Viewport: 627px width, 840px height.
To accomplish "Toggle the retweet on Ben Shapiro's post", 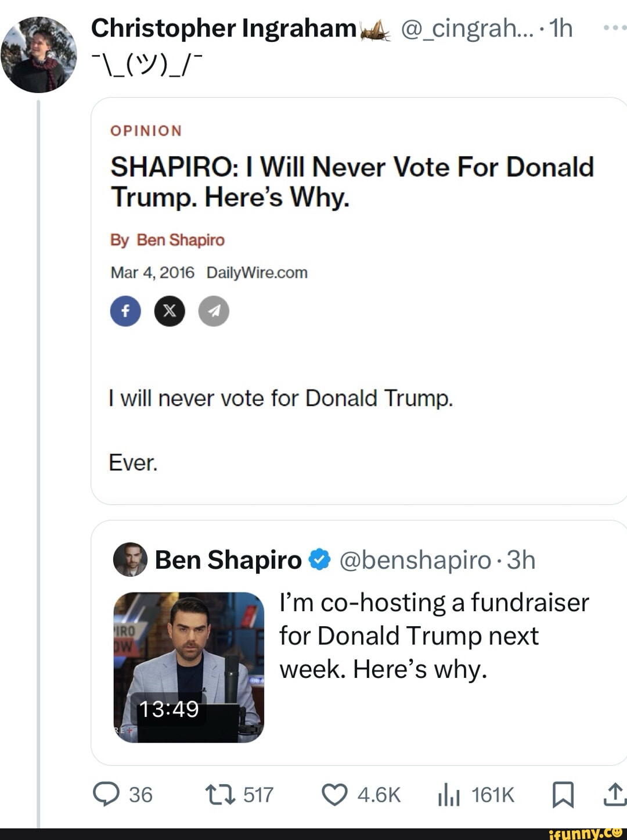I will coord(219,795).
